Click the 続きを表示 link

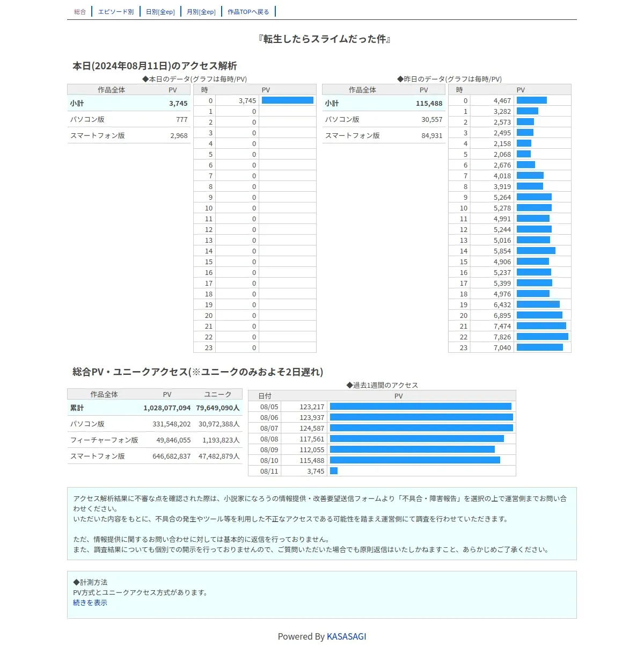click(90, 603)
